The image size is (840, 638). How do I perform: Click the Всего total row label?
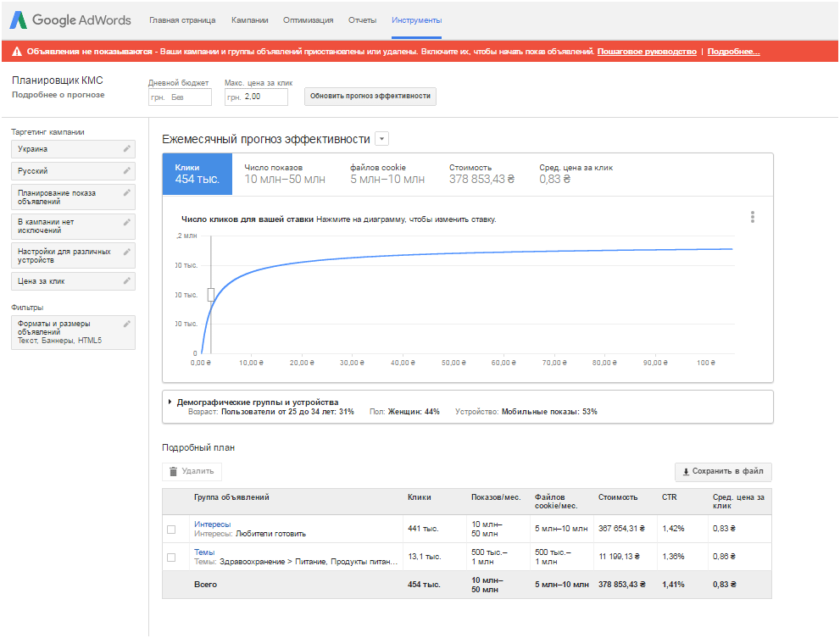pyautogui.click(x=205, y=585)
